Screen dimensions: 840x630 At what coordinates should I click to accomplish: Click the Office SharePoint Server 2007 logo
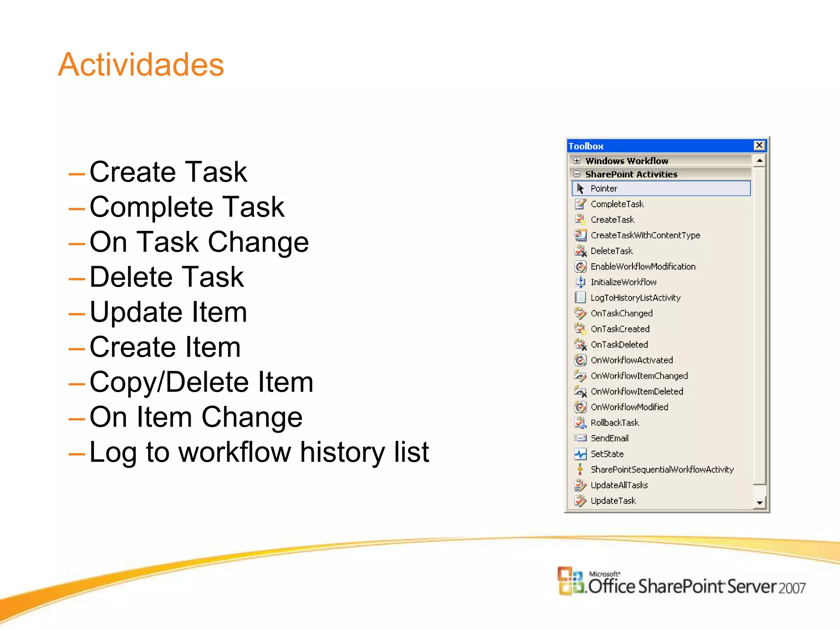pos(681,582)
